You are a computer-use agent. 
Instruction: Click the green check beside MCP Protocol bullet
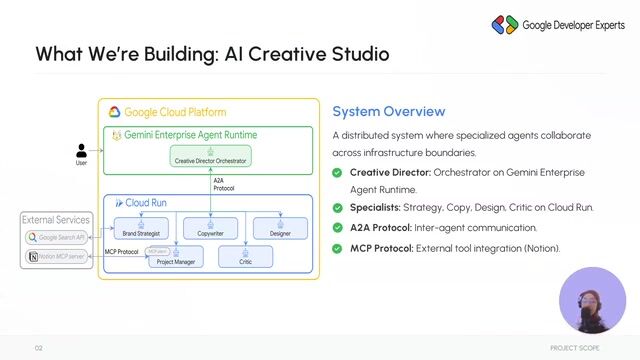(x=337, y=248)
